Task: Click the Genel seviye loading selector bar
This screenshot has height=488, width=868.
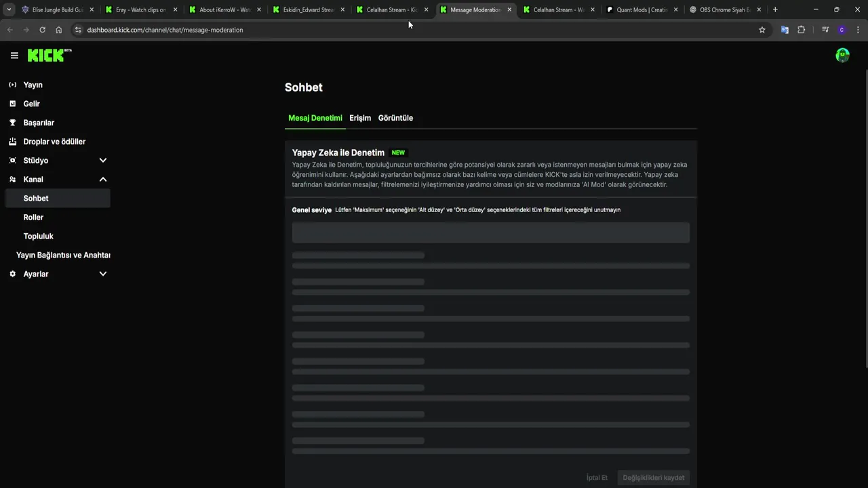Action: pyautogui.click(x=490, y=232)
